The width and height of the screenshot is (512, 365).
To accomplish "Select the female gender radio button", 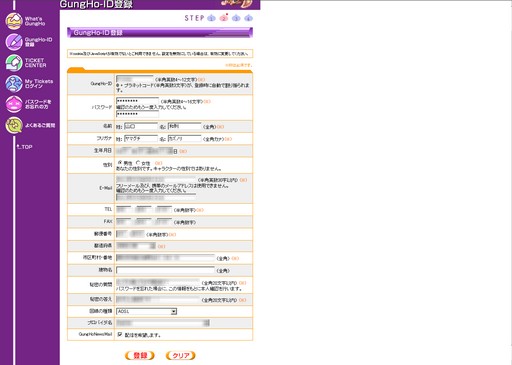I will click(x=138, y=163).
